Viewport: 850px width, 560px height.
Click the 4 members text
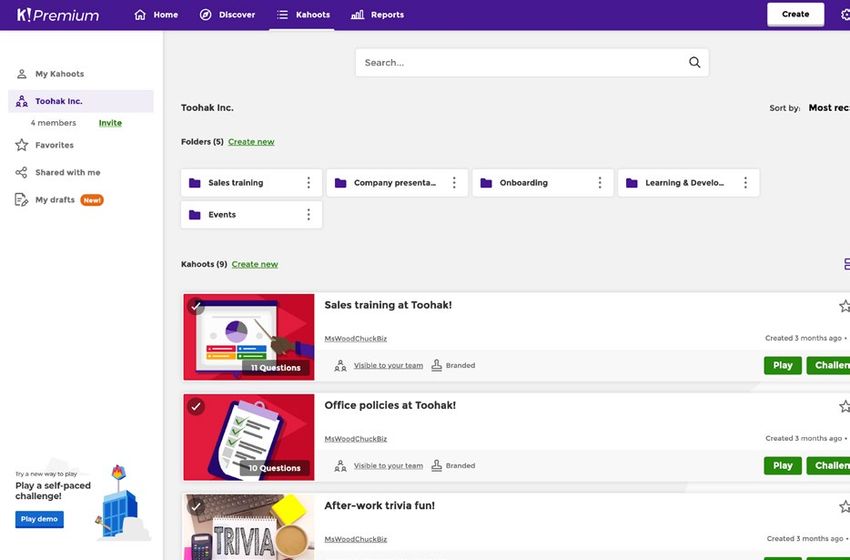53,123
